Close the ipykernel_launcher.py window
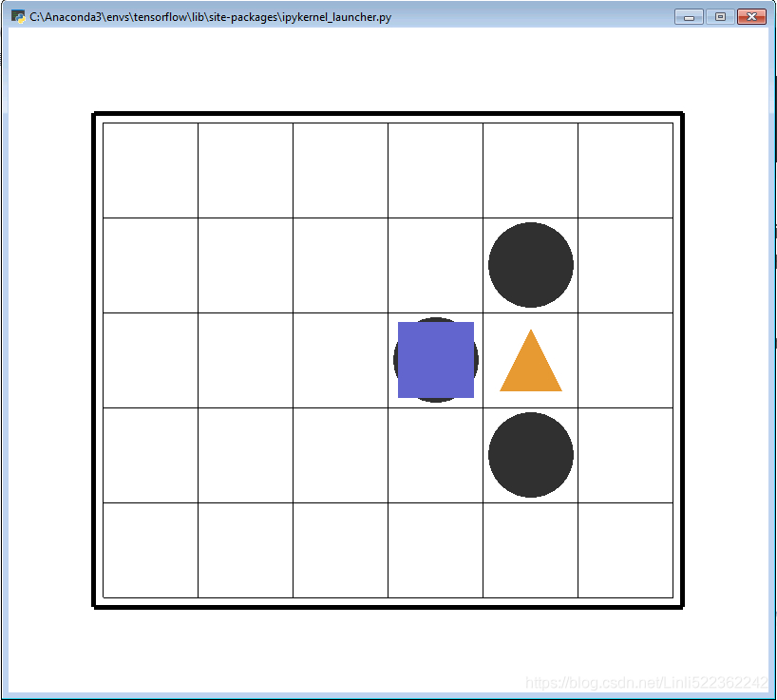 [751, 17]
